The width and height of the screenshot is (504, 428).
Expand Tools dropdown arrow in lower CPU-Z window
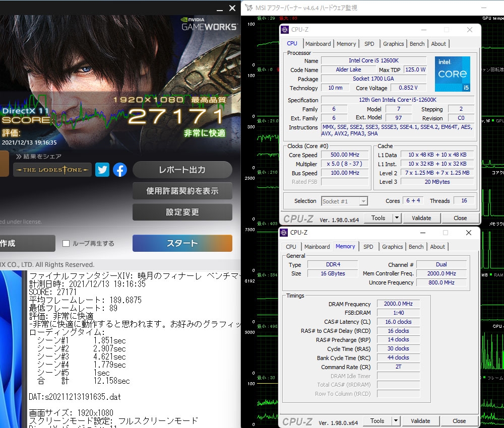coord(396,420)
